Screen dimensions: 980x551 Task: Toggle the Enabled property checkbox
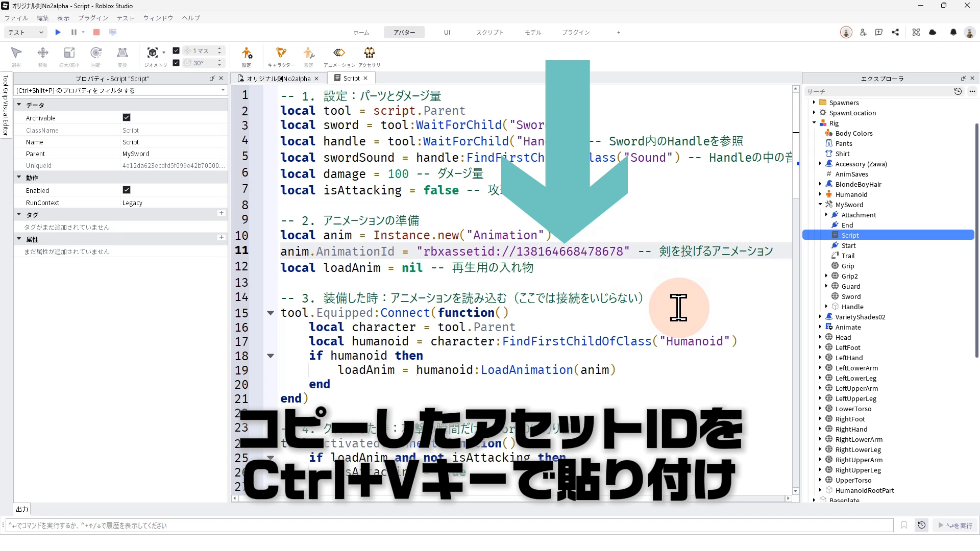point(127,190)
